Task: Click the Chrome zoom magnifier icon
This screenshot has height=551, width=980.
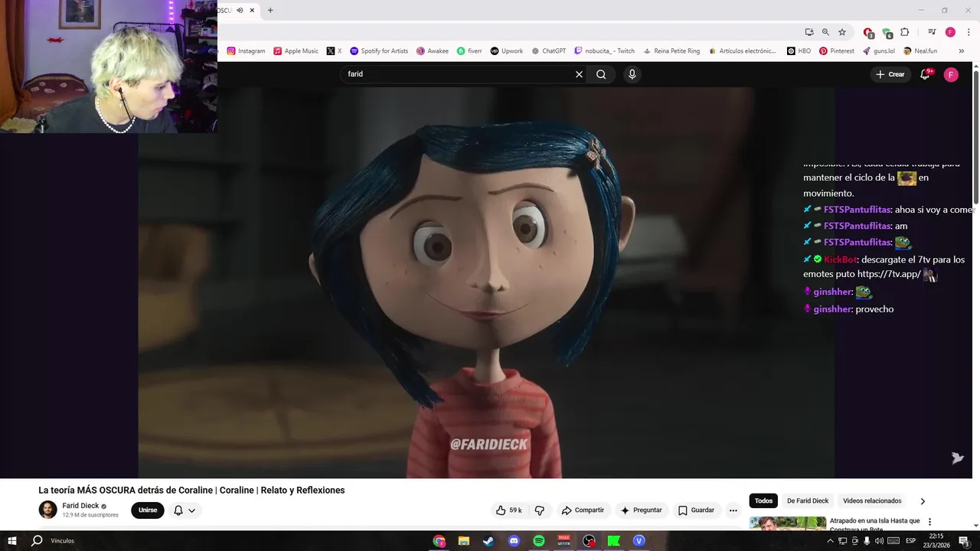Action: (825, 32)
